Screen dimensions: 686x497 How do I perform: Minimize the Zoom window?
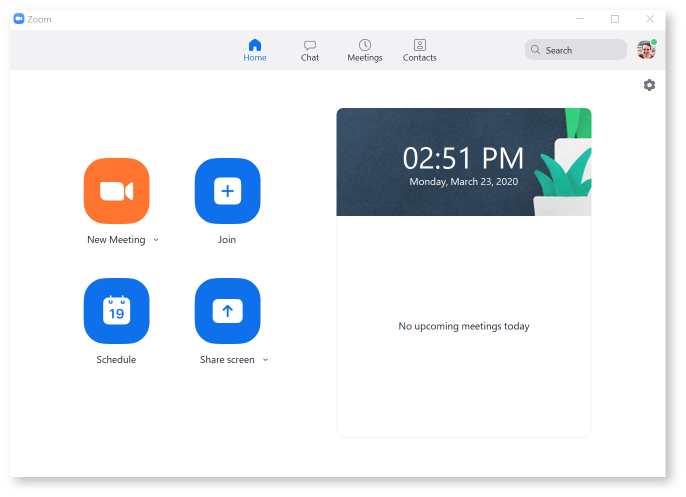tap(580, 19)
